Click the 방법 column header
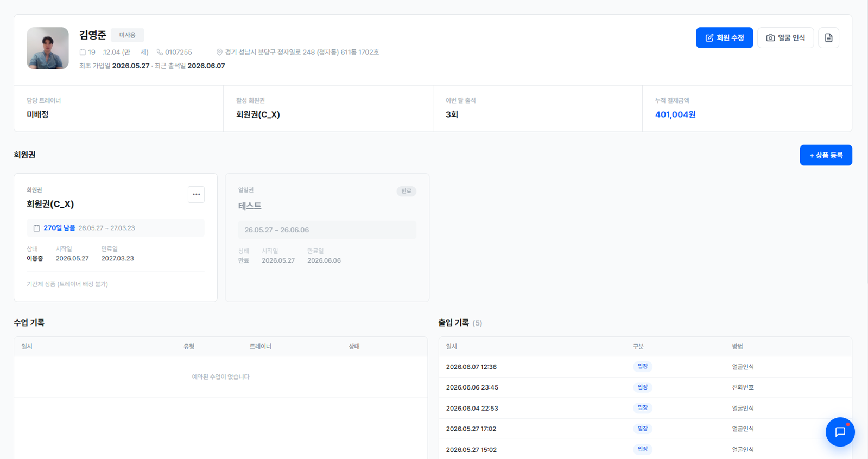The image size is (868, 459). point(737,346)
